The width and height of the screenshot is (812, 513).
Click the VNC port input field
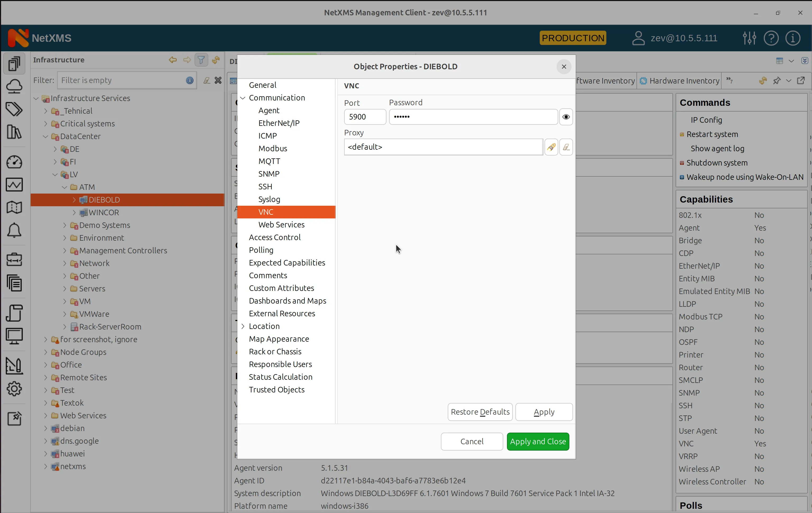tap(365, 117)
